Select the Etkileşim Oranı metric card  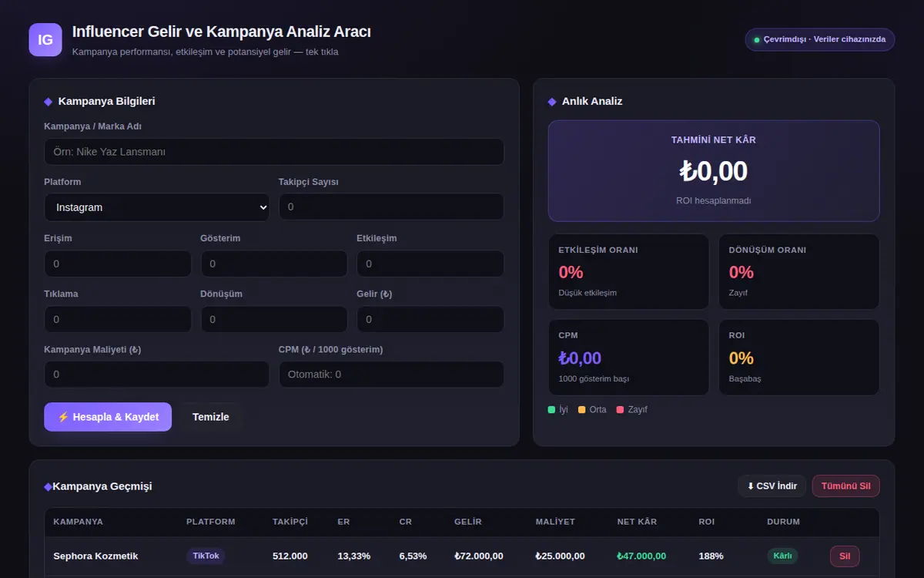pyautogui.click(x=628, y=272)
